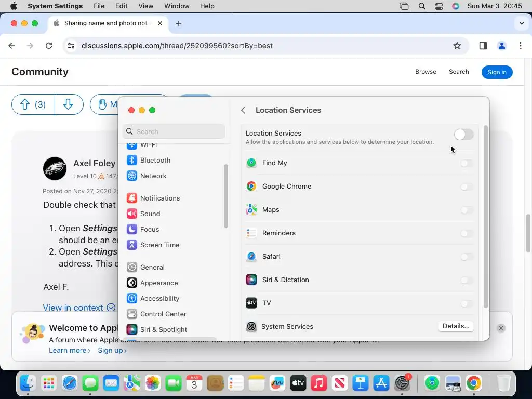This screenshot has width=532, height=399.
Task: Open Notifications pane in sidebar
Action: (153, 198)
